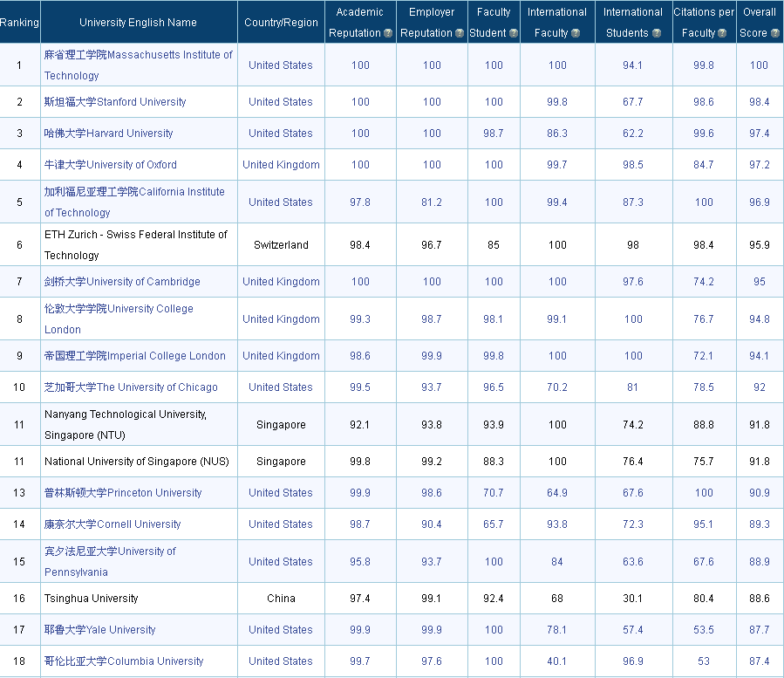
Task: Click Imperial's citations per faculty 72.1
Action: 704,356
